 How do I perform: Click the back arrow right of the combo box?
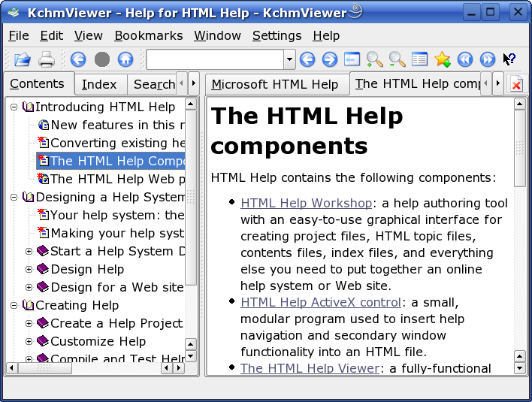tap(307, 59)
